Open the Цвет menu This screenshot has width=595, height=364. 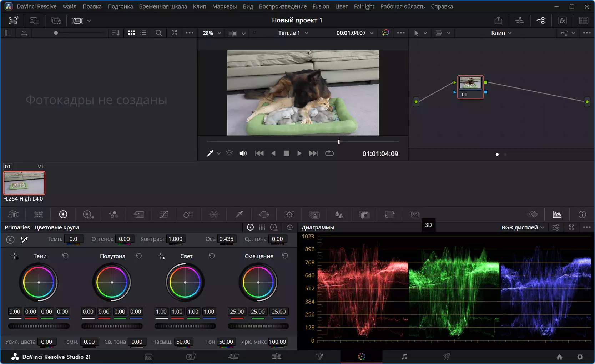tap(341, 6)
